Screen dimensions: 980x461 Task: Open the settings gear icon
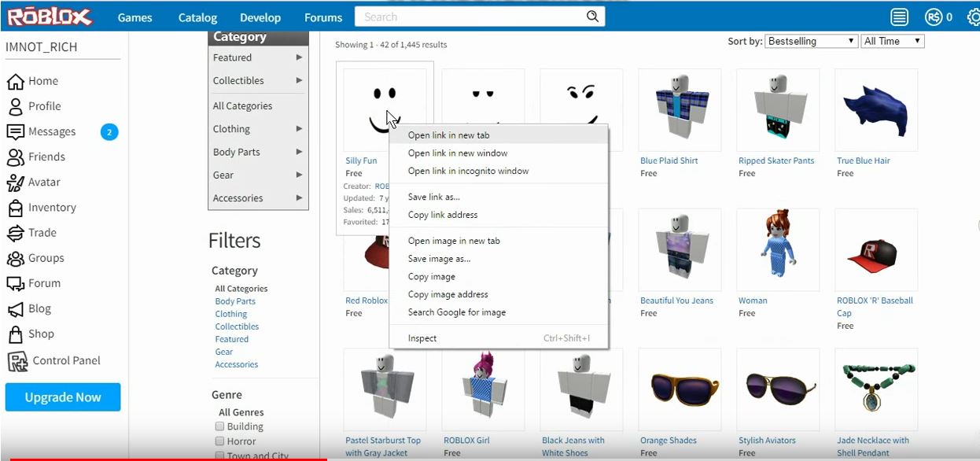[x=974, y=17]
